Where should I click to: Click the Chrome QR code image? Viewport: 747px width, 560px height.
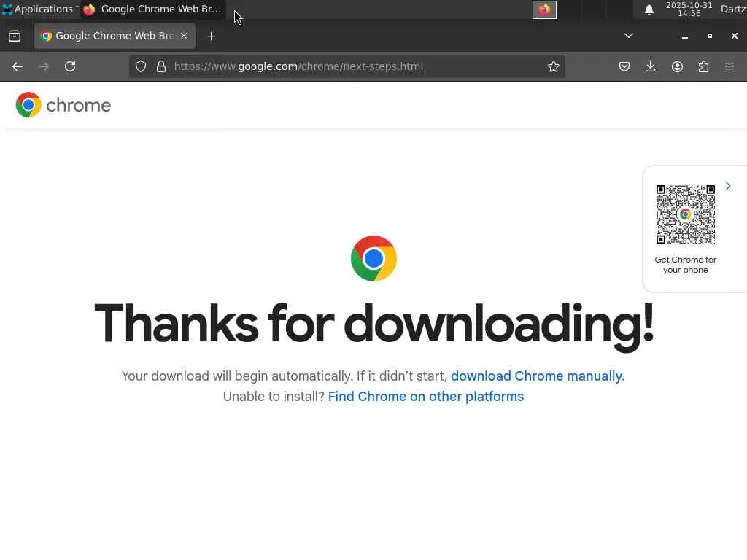[686, 214]
